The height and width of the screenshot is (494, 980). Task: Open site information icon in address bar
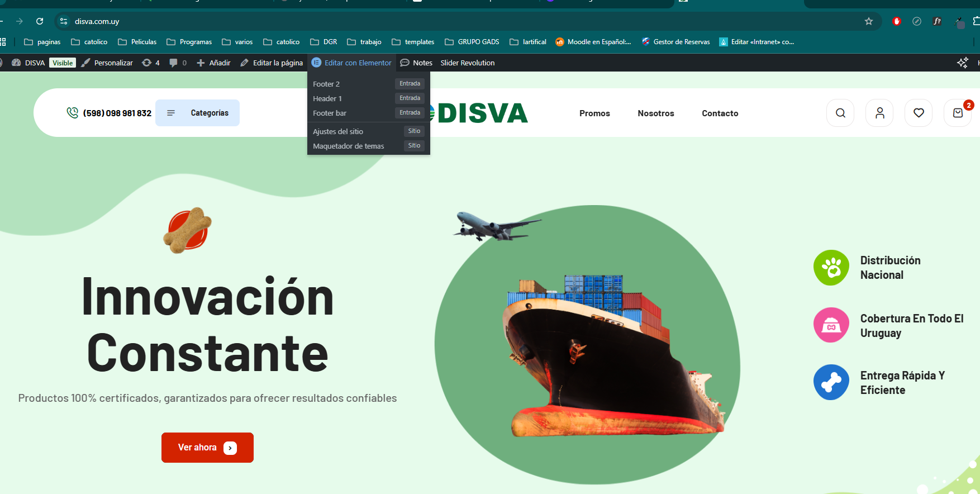(x=64, y=21)
